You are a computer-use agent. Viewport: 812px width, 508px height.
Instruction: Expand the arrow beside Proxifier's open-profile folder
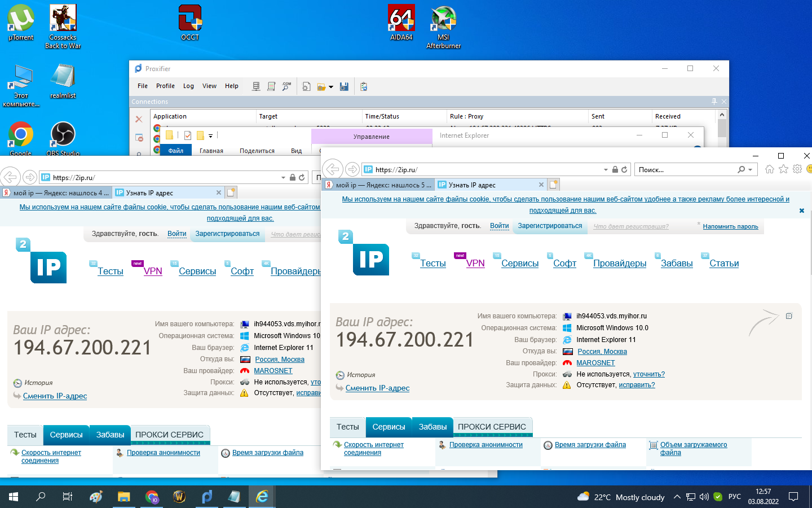coord(331,87)
